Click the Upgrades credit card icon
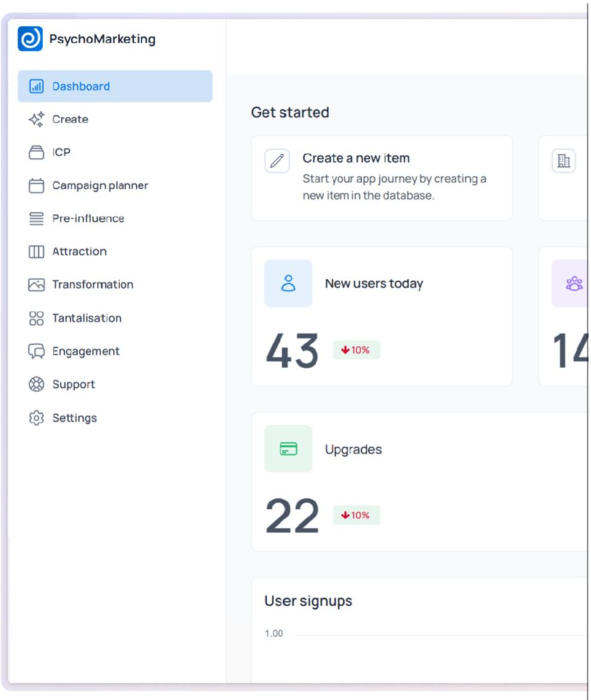 click(x=288, y=448)
